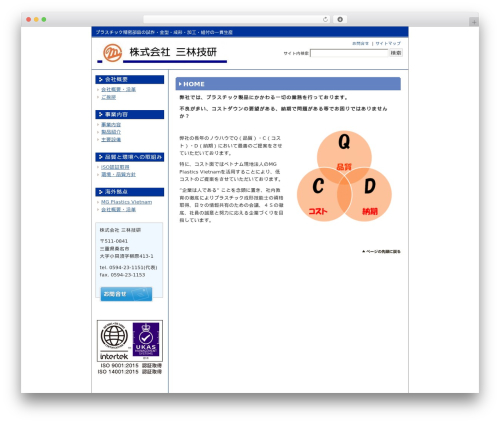Click the 検索 search button

tap(396, 53)
